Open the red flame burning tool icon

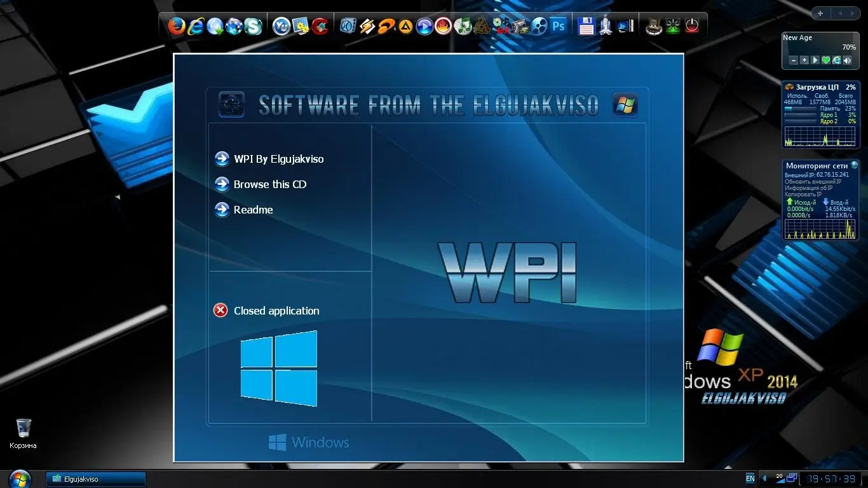444,26
